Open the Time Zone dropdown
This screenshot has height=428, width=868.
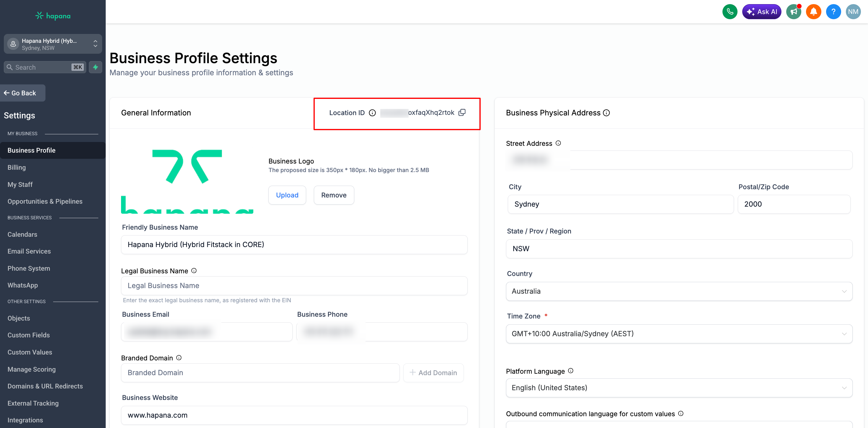pyautogui.click(x=679, y=334)
